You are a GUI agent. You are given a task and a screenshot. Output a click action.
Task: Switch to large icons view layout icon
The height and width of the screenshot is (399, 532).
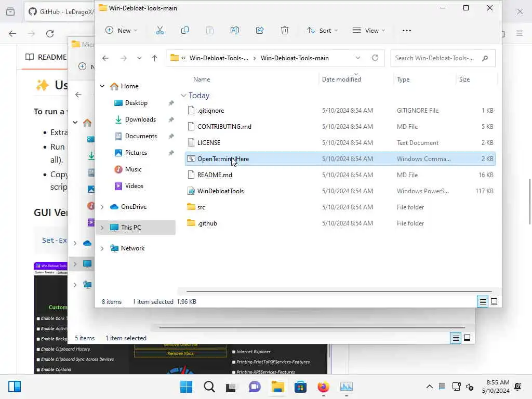[494, 301]
